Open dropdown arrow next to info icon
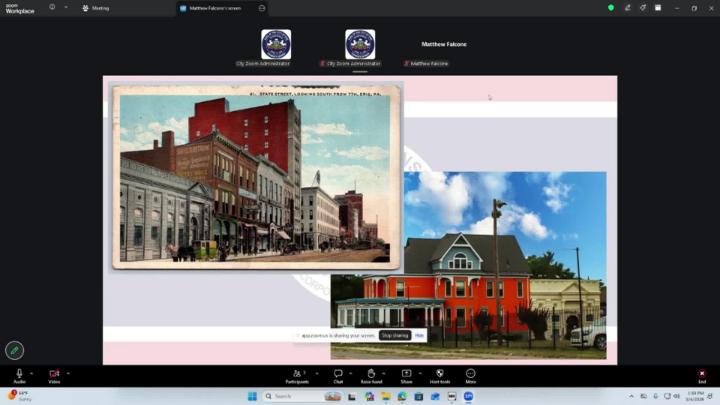The width and height of the screenshot is (720, 405). [x=66, y=7]
